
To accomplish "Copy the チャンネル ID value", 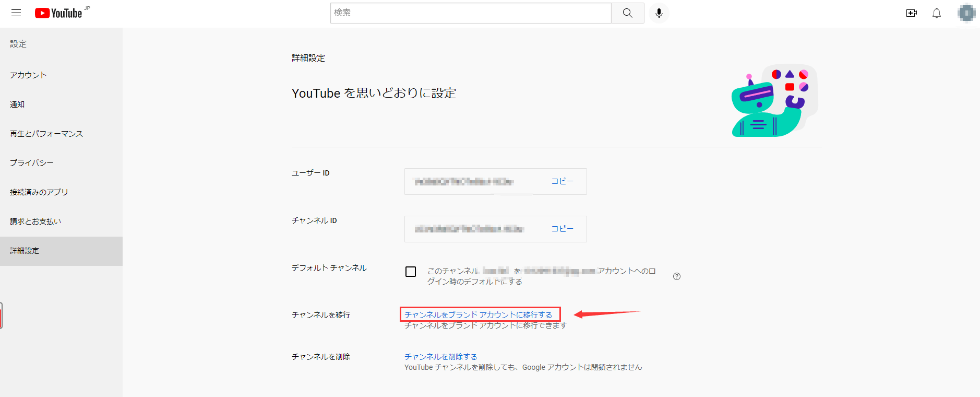I will pos(562,229).
